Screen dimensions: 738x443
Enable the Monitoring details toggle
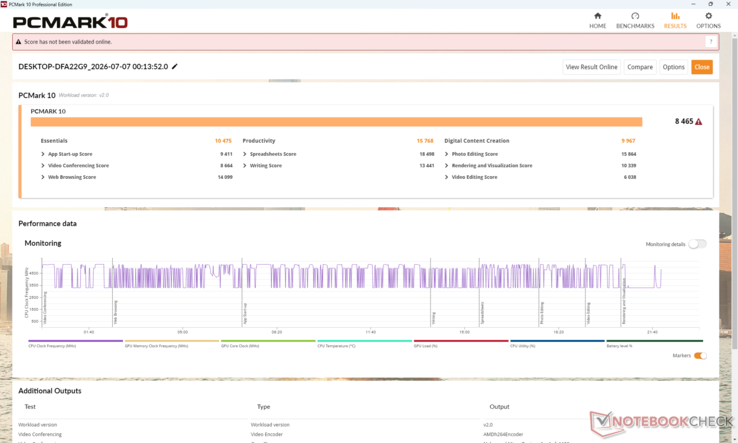(x=697, y=244)
